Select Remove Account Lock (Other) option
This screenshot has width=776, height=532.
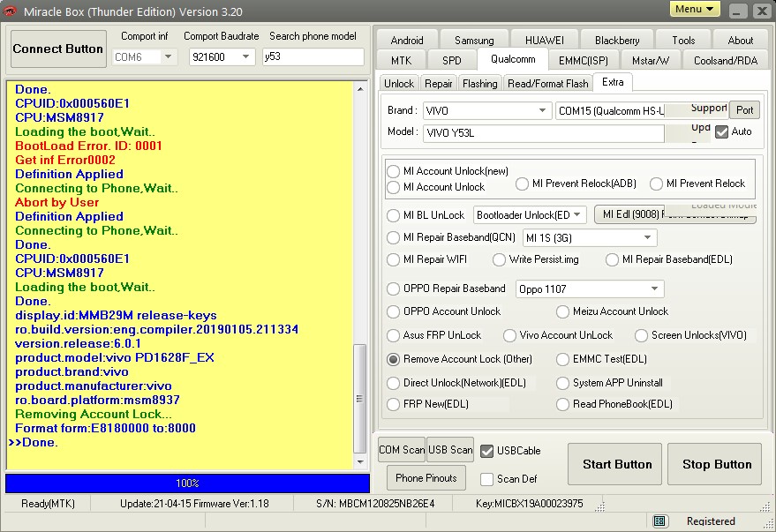click(x=394, y=359)
